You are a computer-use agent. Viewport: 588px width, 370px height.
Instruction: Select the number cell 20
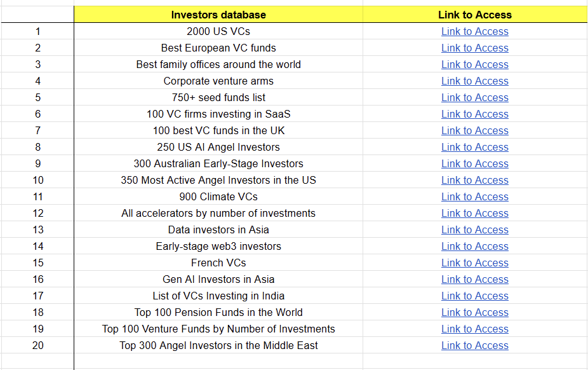37,345
